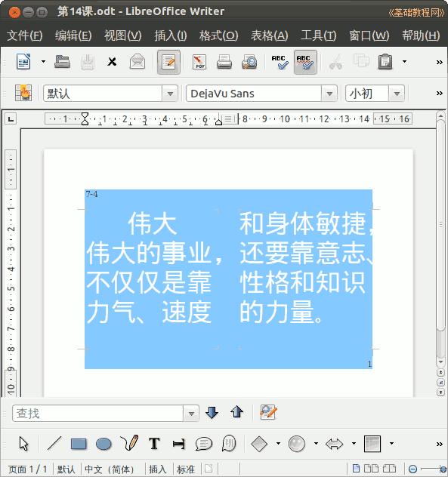
Task: Switch to book view layout icon
Action: pyautogui.click(x=389, y=469)
